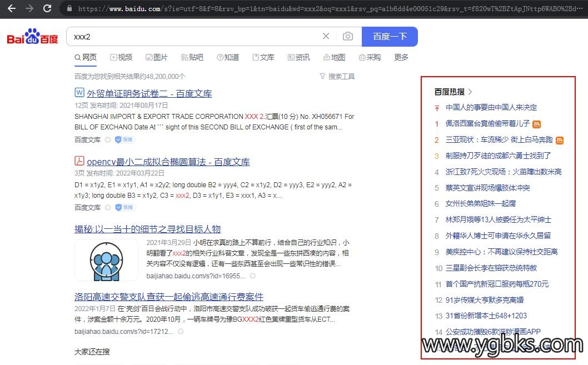Open hot topic 美疾控中心：不再建议保持社交距离
The width and height of the screenshot is (588, 365).
click(x=501, y=252)
